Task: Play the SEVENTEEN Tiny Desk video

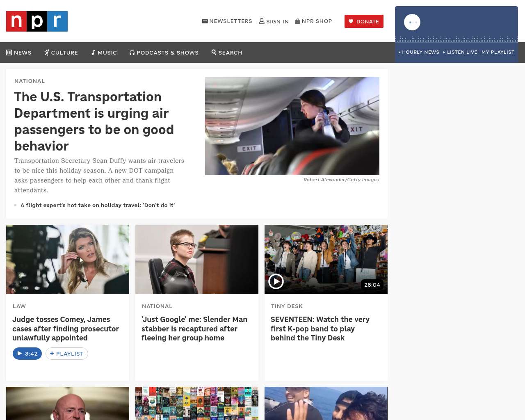Action: 276,281
